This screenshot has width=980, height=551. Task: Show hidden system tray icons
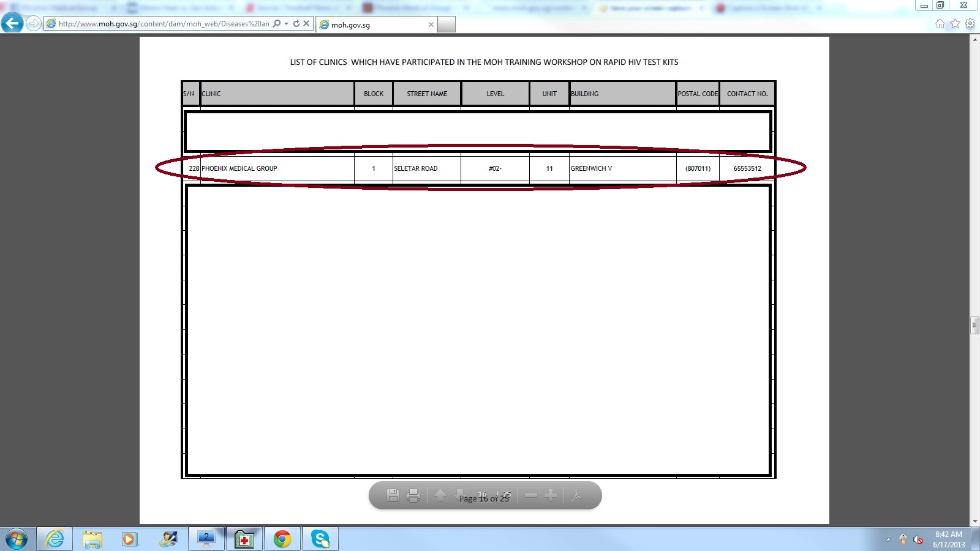tap(888, 539)
